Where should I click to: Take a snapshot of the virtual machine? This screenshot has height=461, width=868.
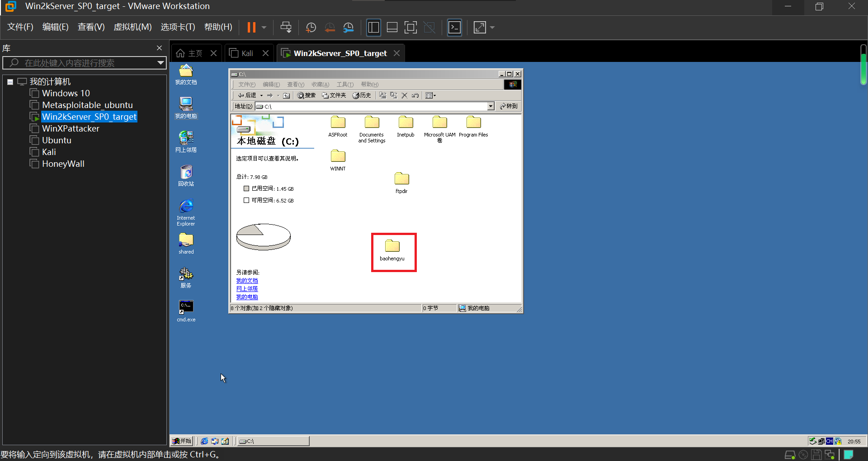311,28
